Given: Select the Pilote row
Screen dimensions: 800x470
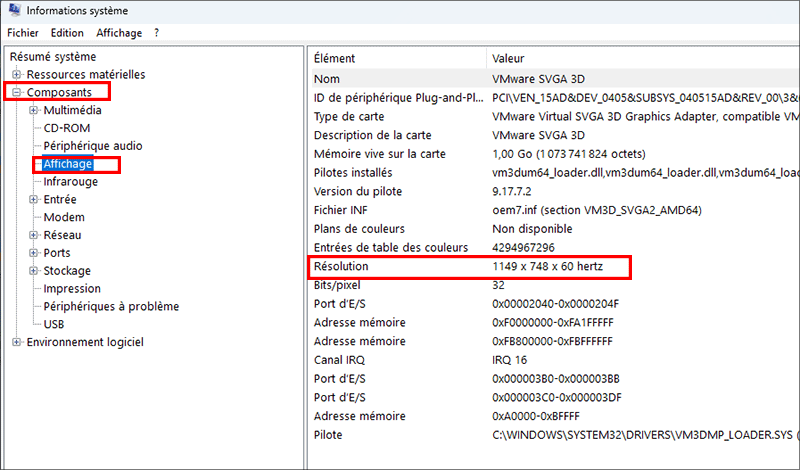Looking at the screenshot, I should pyautogui.click(x=555, y=435).
